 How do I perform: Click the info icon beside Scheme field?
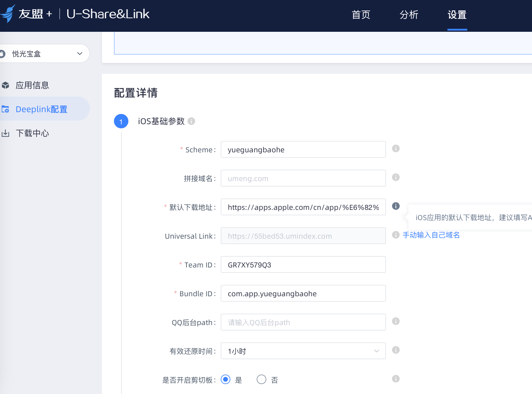click(396, 149)
